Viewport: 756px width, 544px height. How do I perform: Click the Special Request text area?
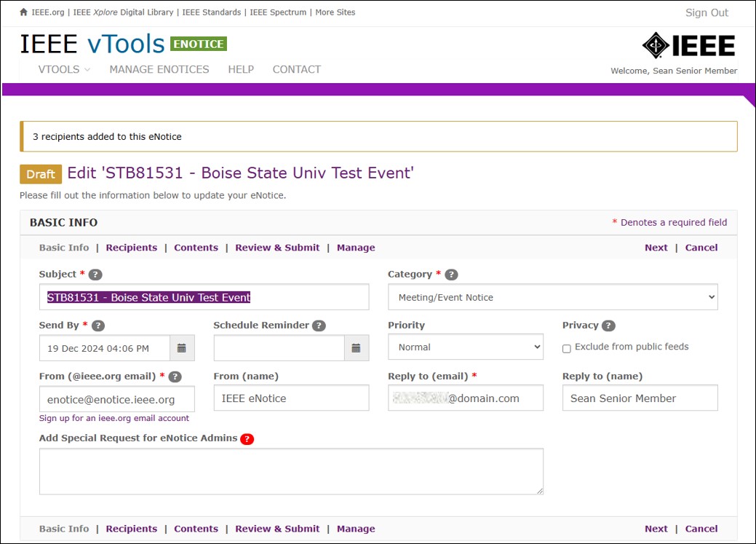pos(291,472)
